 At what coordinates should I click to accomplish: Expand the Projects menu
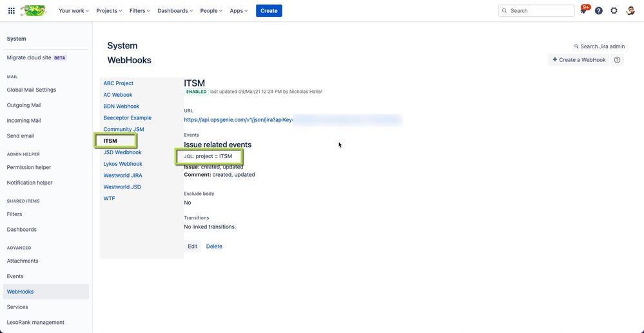[109, 11]
